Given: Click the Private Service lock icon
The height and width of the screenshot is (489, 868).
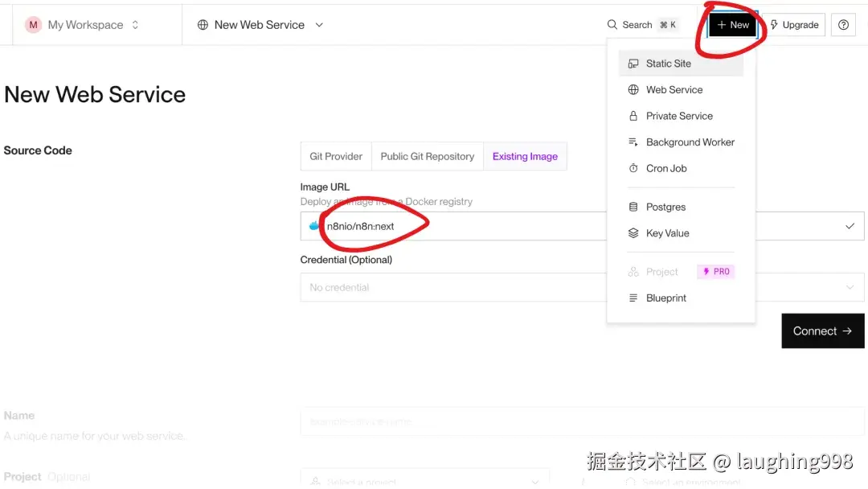Looking at the screenshot, I should [x=633, y=116].
